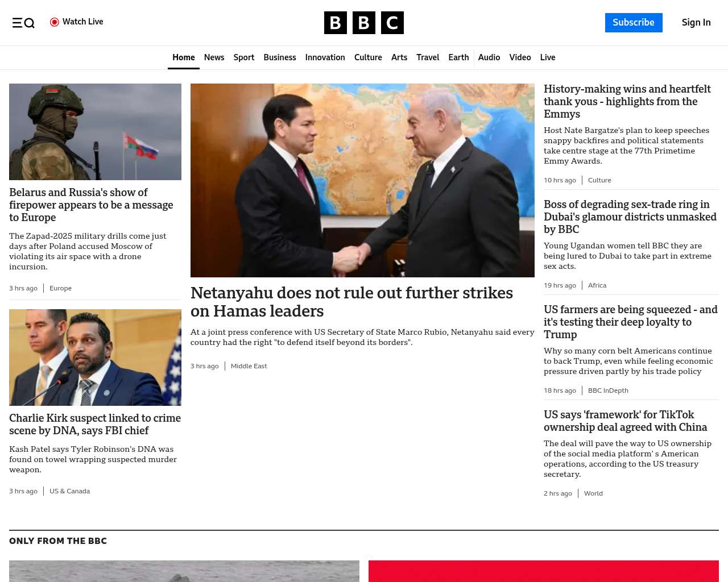Click Young Ugandan women summary text

click(x=627, y=256)
